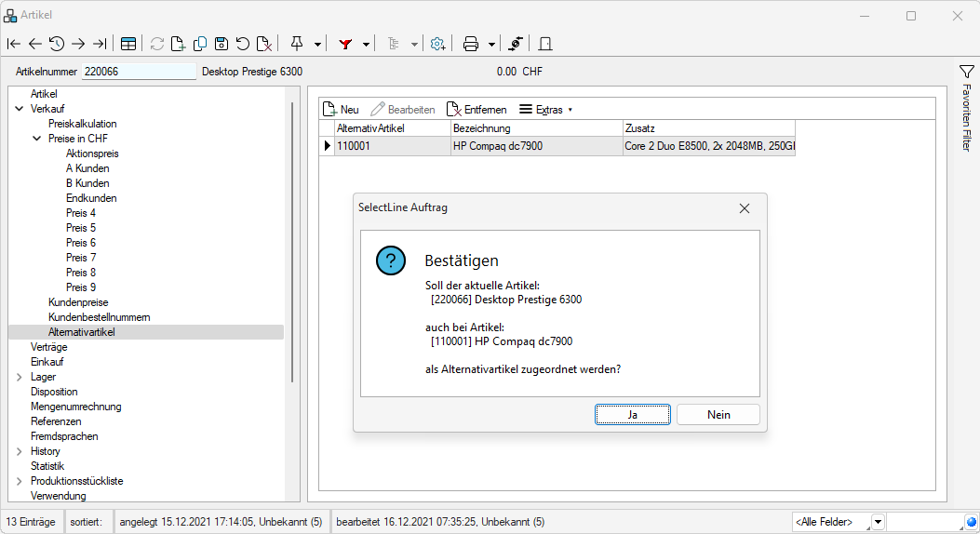Open the tree structure dropdown arrow
Image resolution: width=980 pixels, height=534 pixels.
[414, 45]
